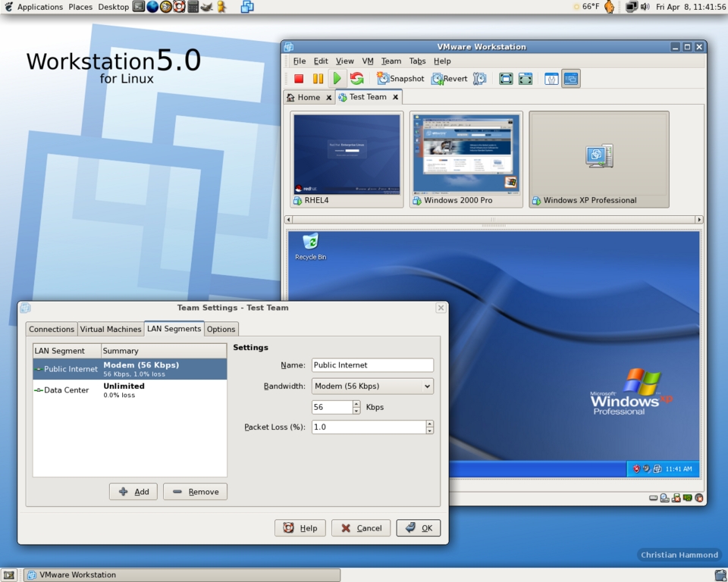Open the Team menu in VMware Workstation
This screenshot has height=582, width=728.
point(391,61)
